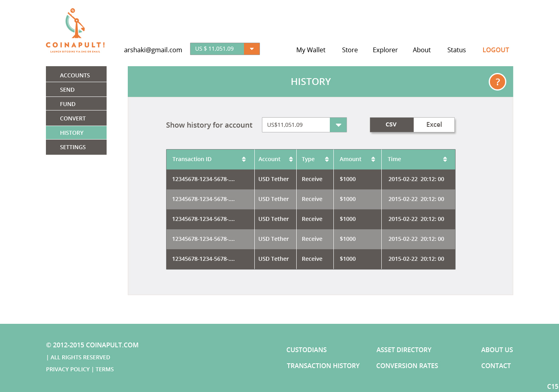Open About in top navigation
Screen dimensions: 559x392
(422, 50)
